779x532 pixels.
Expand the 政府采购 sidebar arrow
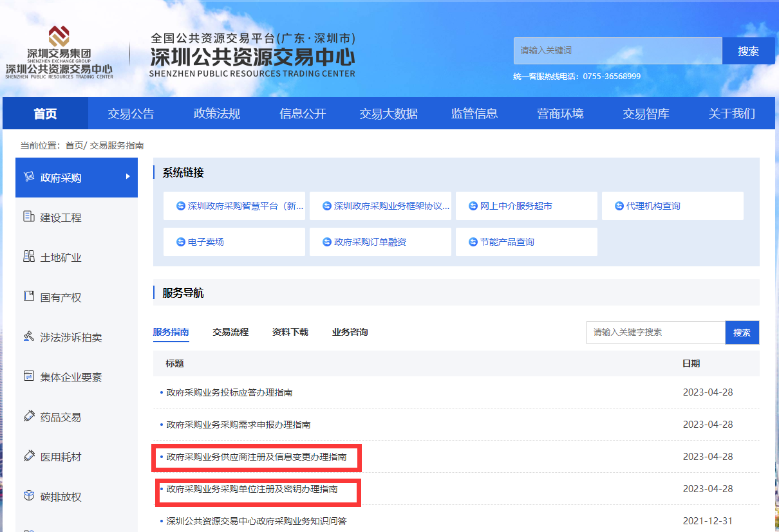pyautogui.click(x=128, y=176)
